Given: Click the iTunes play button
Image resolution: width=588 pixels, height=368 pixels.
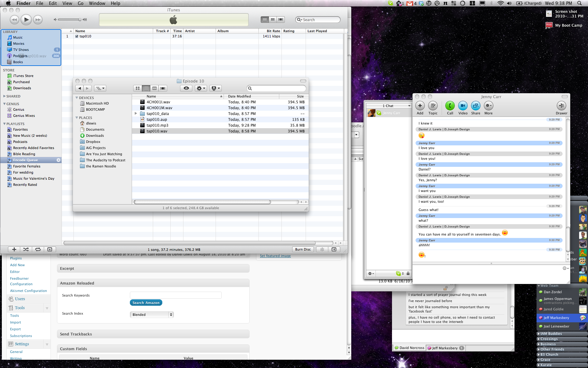Looking at the screenshot, I should click(x=26, y=20).
